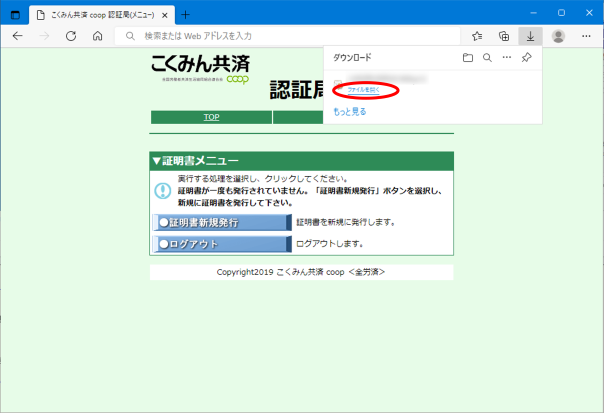Viewport: 604px width, 413px height.
Task: Open the Favorites star icon
Action: [477, 36]
